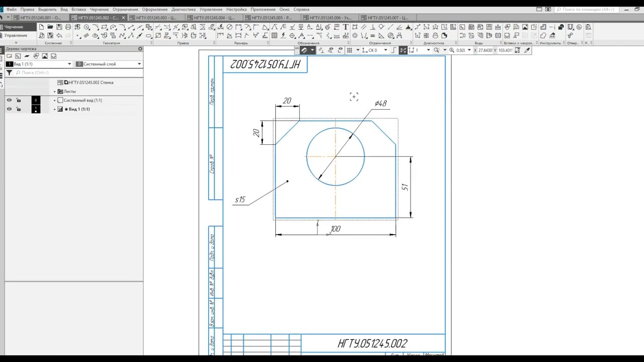
Task: Toggle the highlighted paperclip button above the sheet
Action: pos(304,50)
